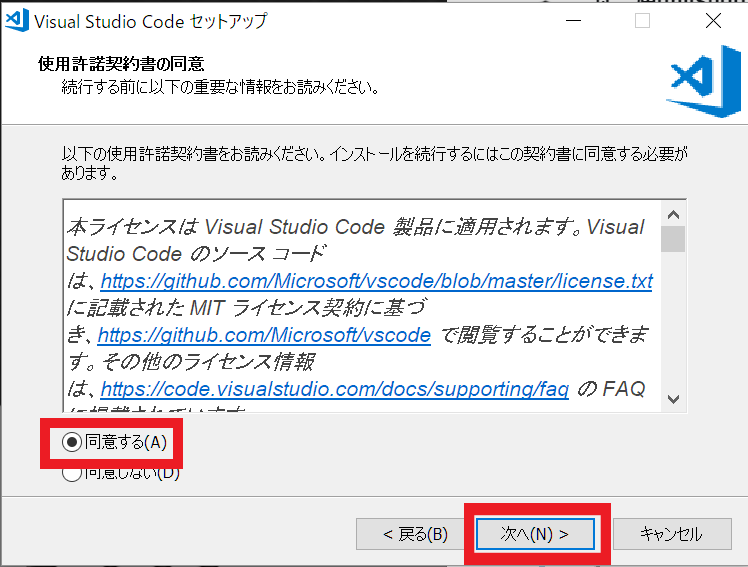Open the github license.txt link
This screenshot has width=748, height=567.
tap(376, 281)
